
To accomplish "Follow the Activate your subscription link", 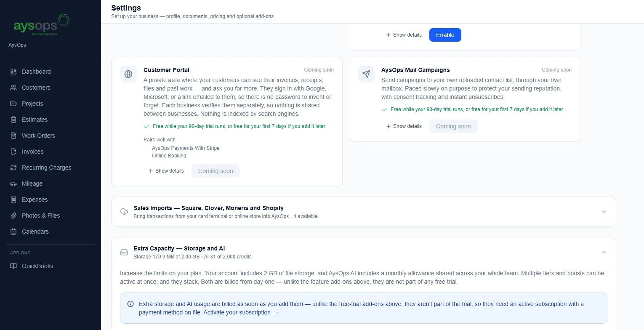I will (241, 312).
